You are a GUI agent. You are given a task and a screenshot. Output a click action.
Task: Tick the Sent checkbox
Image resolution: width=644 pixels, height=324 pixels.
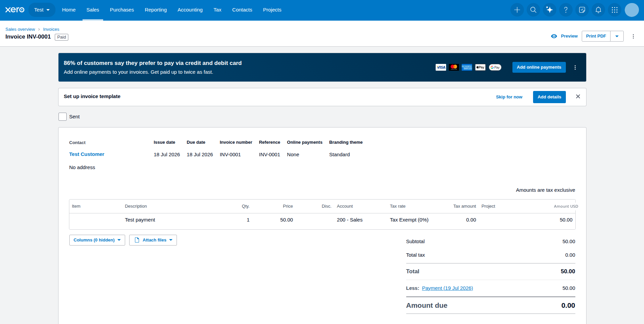click(x=63, y=117)
